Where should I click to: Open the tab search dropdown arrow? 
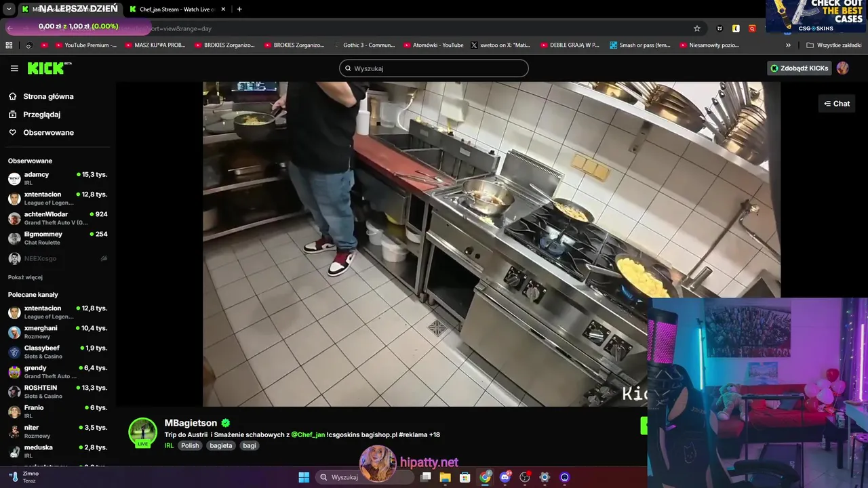pyautogui.click(x=9, y=9)
